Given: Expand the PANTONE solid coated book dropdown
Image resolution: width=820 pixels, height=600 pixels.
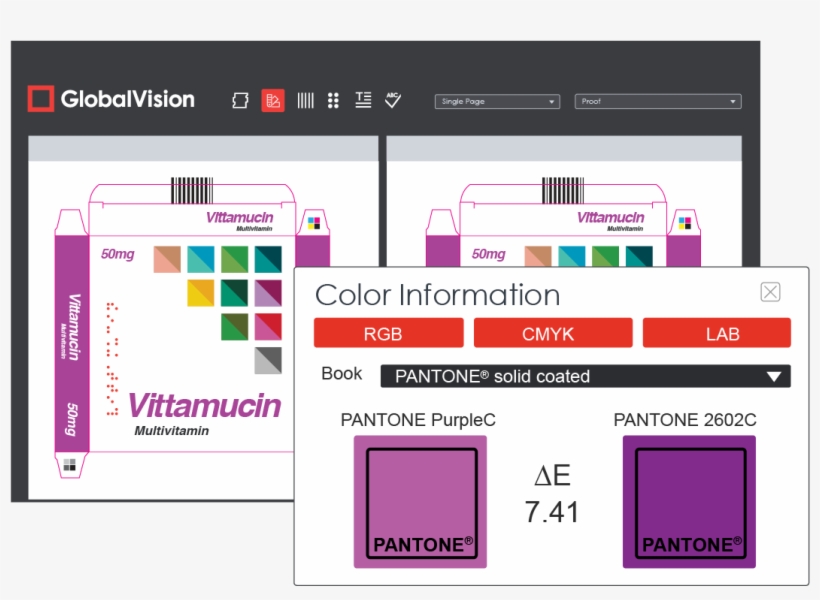Looking at the screenshot, I should [x=586, y=376].
